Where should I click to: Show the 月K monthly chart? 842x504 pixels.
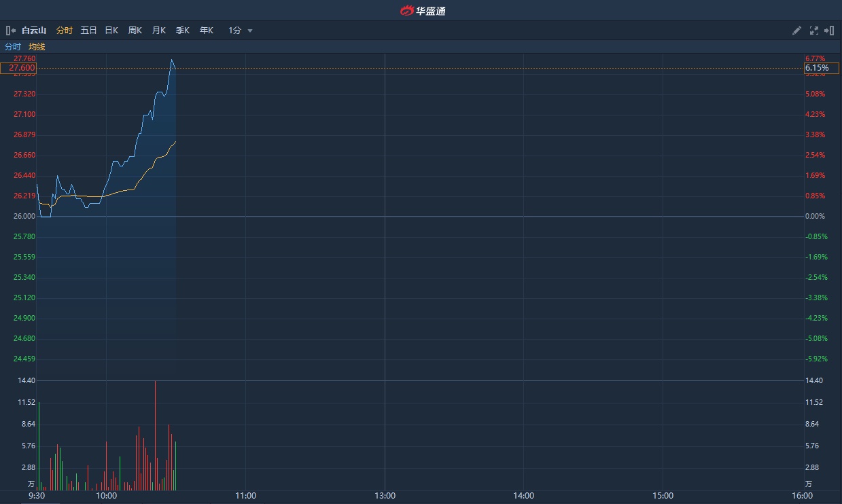tap(159, 31)
